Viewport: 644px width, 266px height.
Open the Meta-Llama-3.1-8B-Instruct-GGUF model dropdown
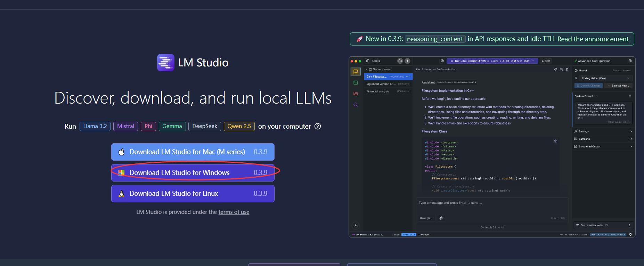pyautogui.click(x=492, y=61)
